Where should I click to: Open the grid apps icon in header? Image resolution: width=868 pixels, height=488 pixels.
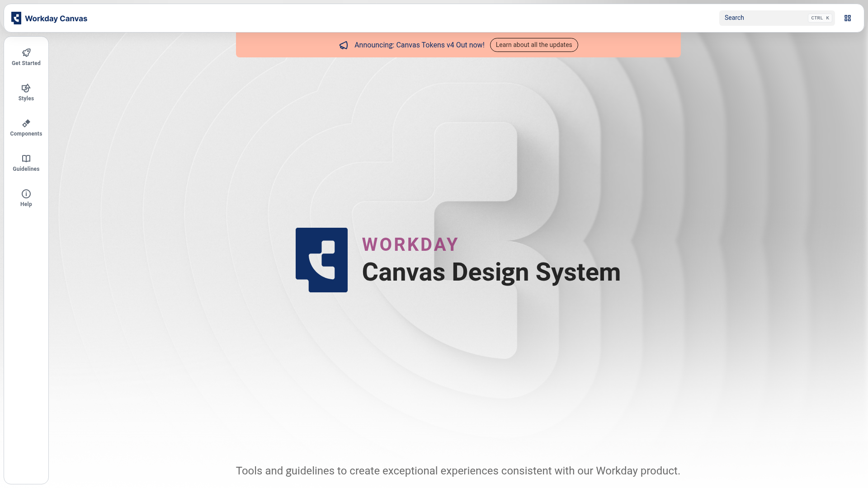pyautogui.click(x=848, y=18)
